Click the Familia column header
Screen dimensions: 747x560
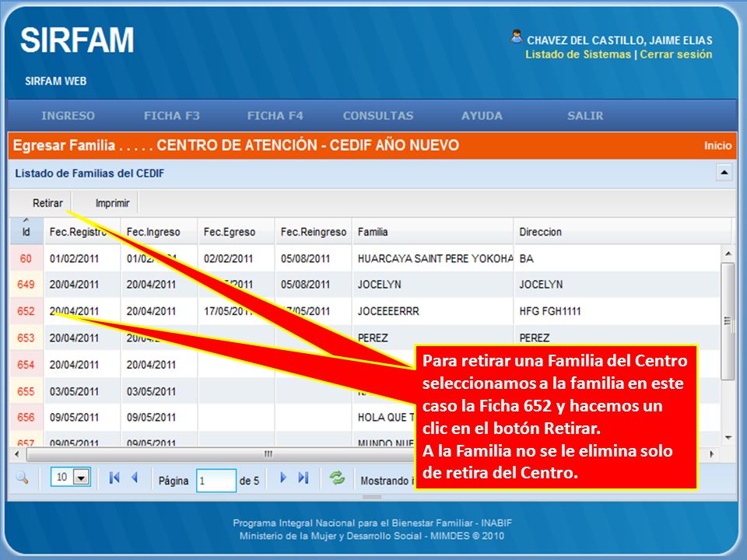tap(433, 232)
